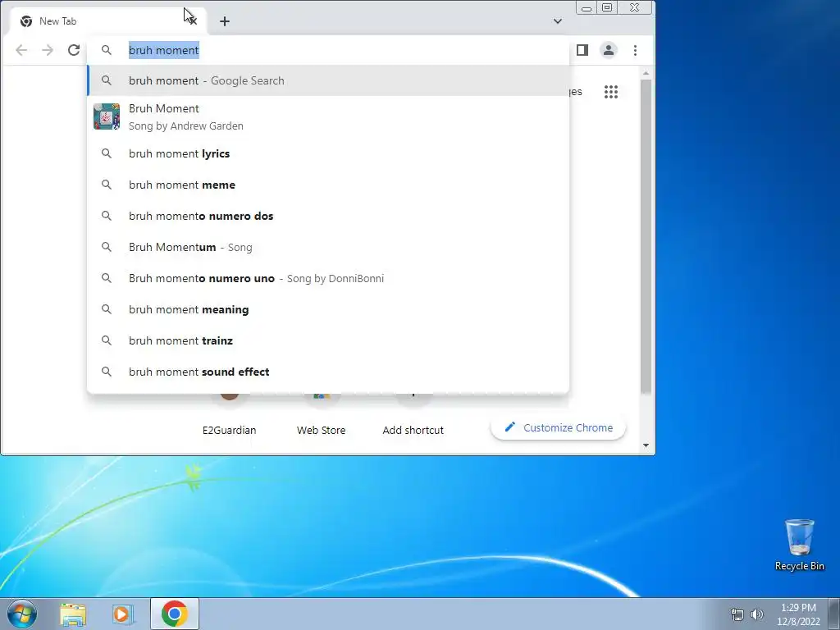
Task: Click the magnifier icon in the address bar
Action: point(107,50)
